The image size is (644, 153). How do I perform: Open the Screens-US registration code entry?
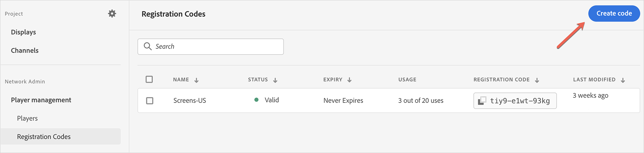(190, 101)
